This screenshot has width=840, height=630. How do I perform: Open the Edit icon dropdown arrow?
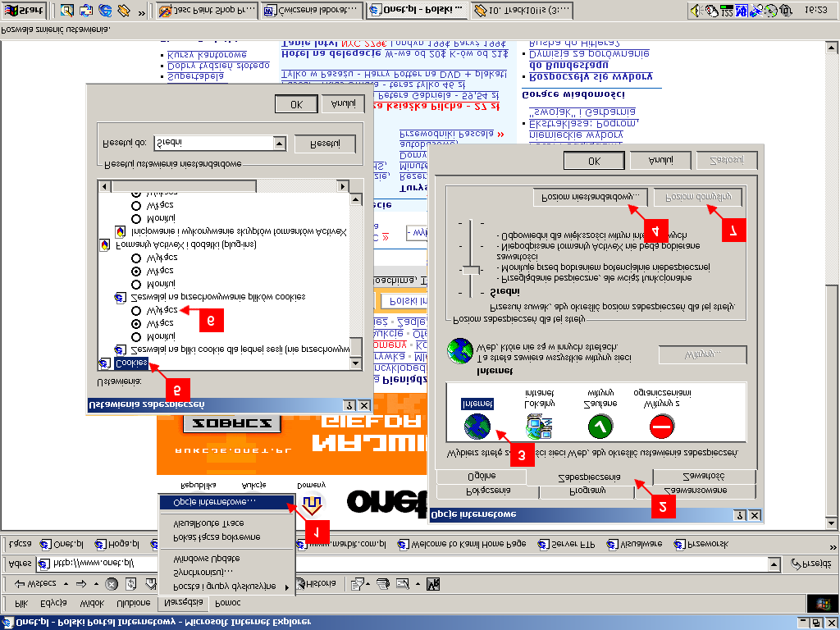click(x=417, y=584)
